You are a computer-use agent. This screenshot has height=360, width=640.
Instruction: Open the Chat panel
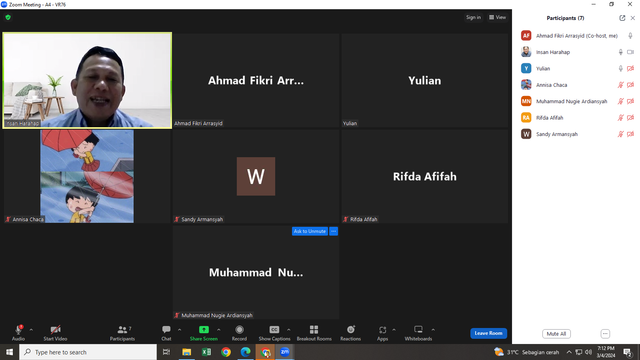(x=166, y=333)
